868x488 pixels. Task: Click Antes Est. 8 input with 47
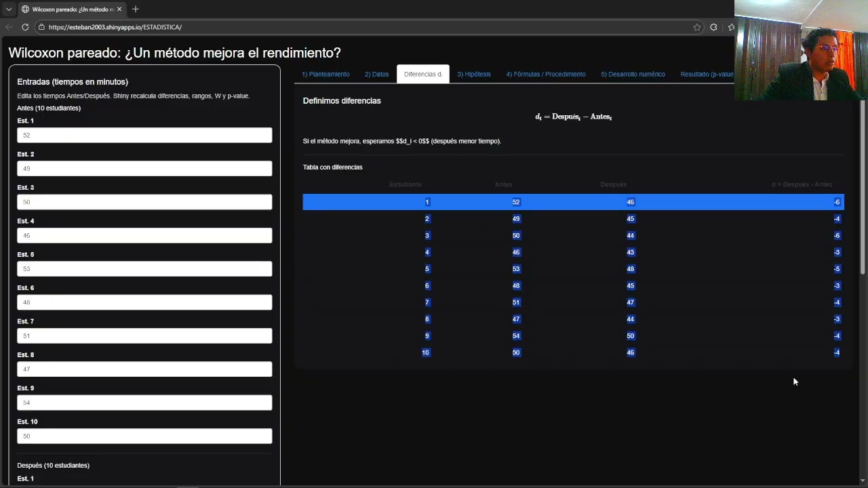(x=144, y=369)
